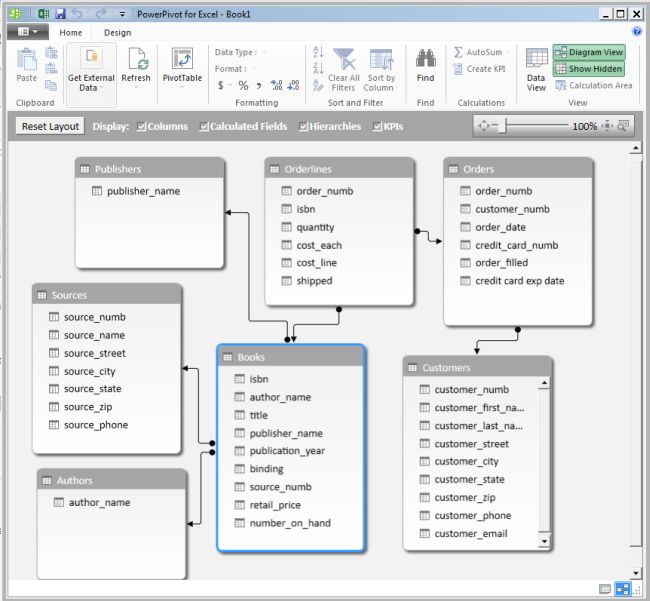Sort A to Z ascending
Screen dimensions: 650x601
coord(318,52)
